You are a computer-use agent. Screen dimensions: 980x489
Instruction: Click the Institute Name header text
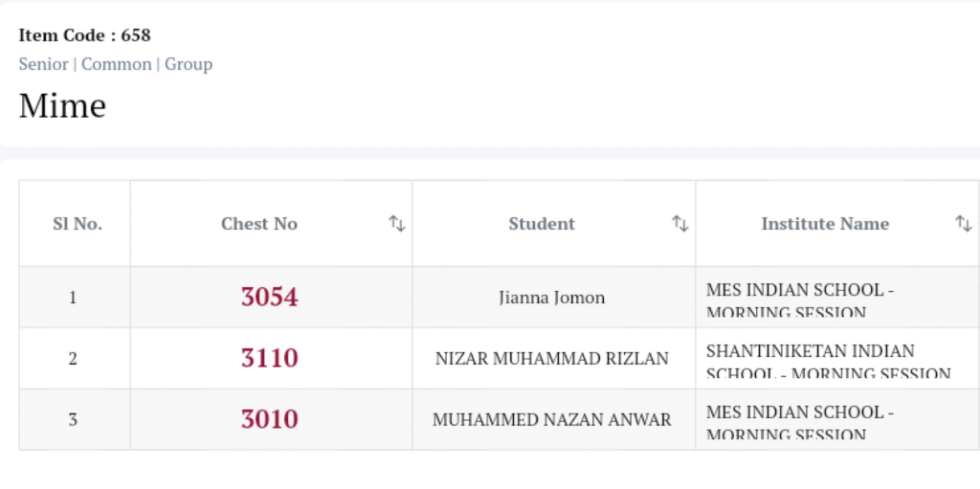825,224
